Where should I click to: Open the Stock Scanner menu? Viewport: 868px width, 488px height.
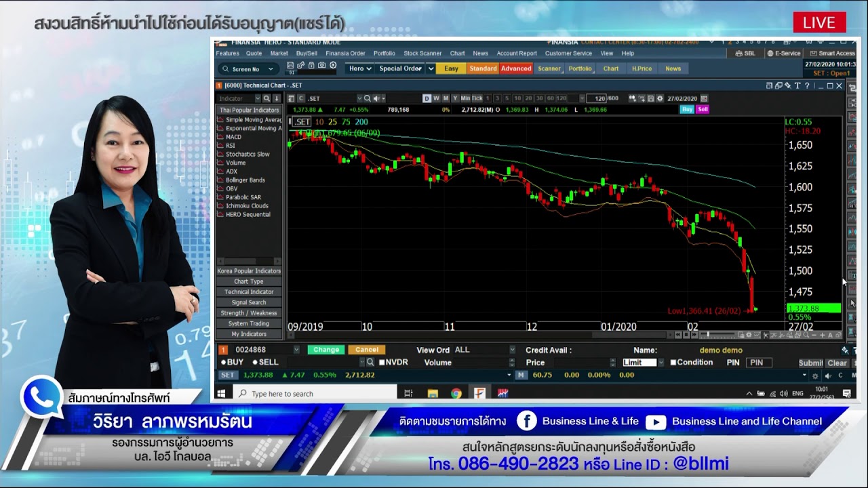(422, 54)
